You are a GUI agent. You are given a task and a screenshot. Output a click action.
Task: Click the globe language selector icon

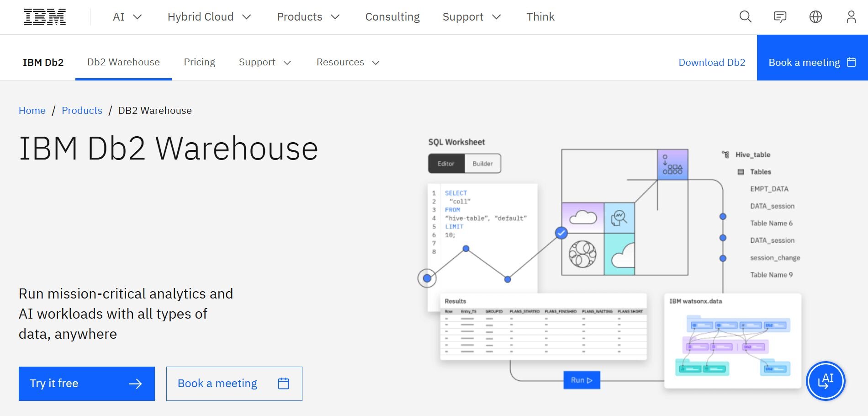[x=815, y=17]
